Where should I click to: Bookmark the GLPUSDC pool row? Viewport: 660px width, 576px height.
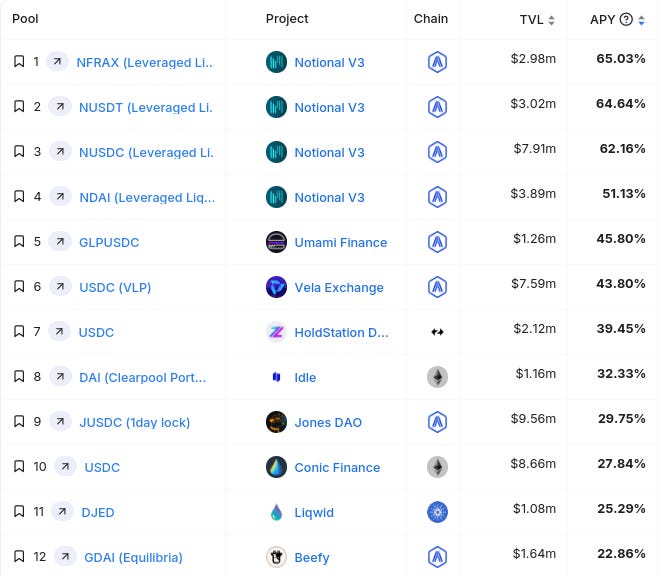[x=19, y=241]
